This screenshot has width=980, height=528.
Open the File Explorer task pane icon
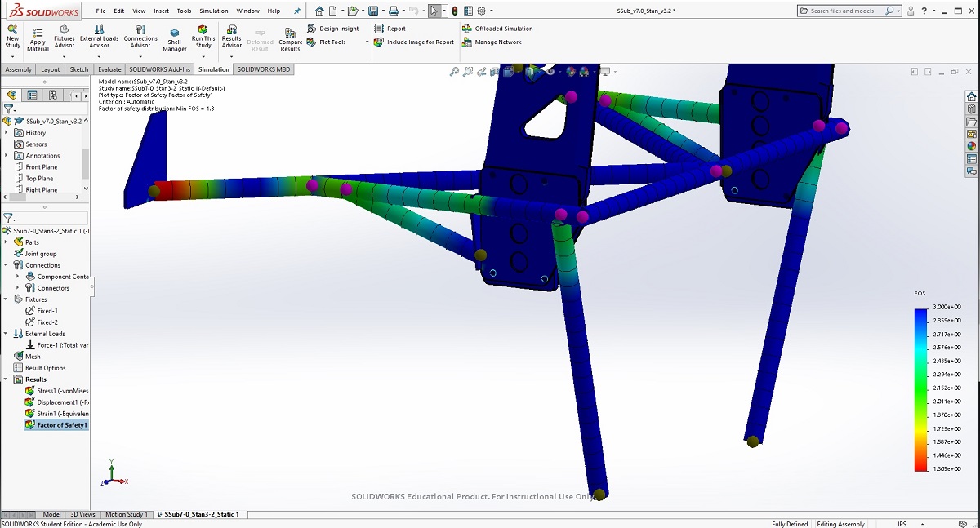[x=971, y=122]
